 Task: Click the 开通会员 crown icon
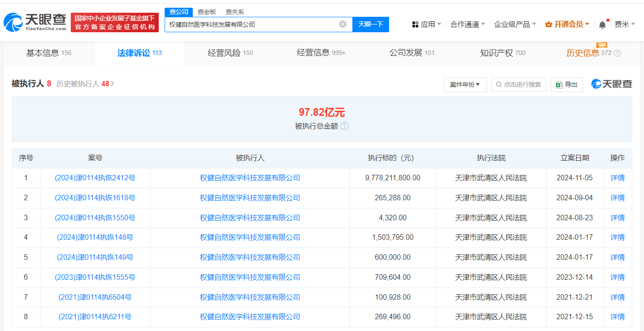coord(548,25)
